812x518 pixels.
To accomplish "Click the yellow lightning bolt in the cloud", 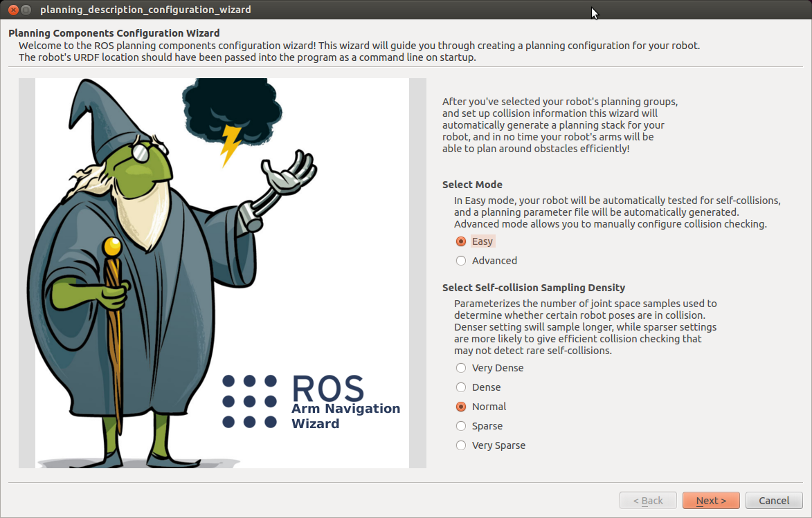I will [231, 145].
